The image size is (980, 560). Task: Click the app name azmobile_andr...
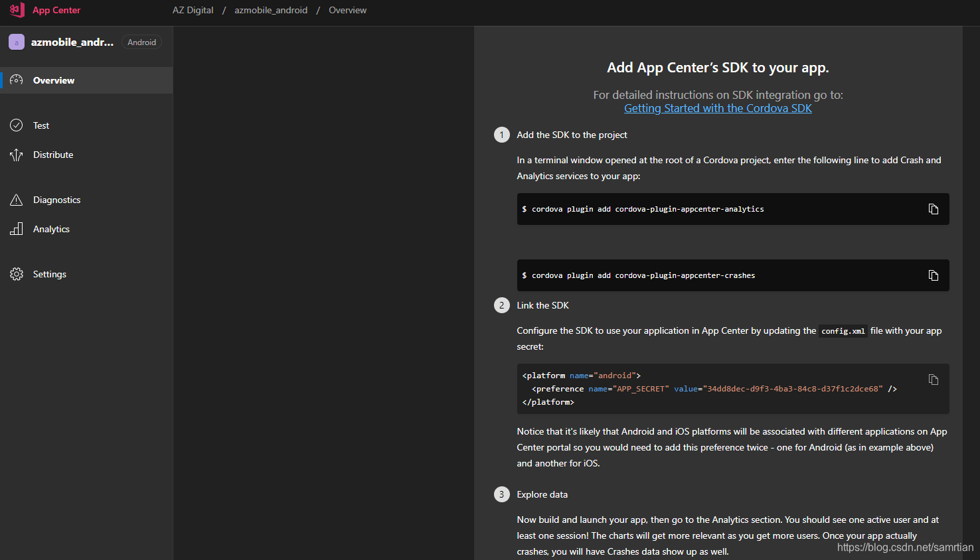pos(73,41)
